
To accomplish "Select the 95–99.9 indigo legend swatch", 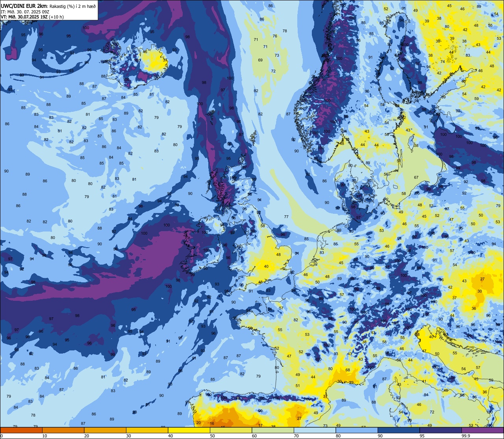I will click(441, 430).
